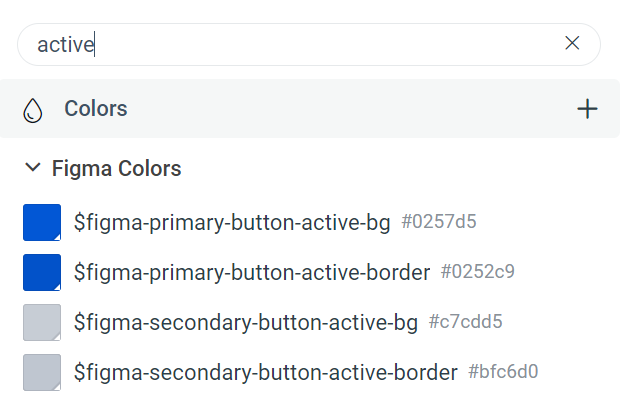
Task: Focus the search field containing 'active'
Action: [309, 45]
